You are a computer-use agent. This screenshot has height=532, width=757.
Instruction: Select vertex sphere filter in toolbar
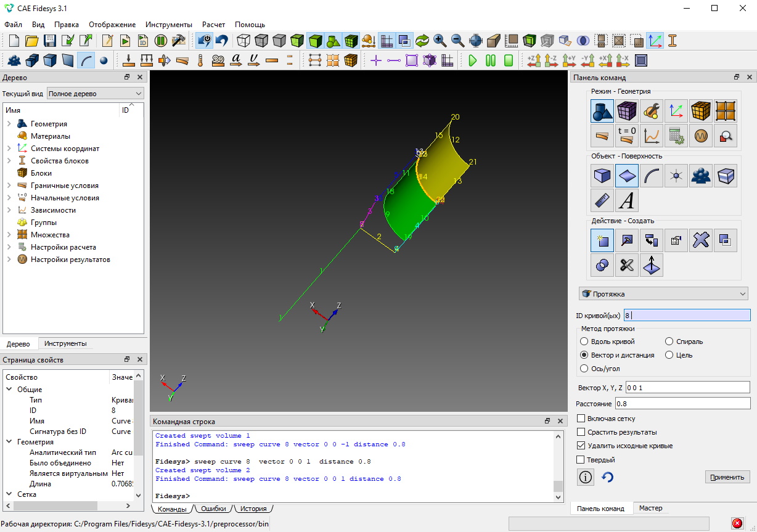pos(104,60)
